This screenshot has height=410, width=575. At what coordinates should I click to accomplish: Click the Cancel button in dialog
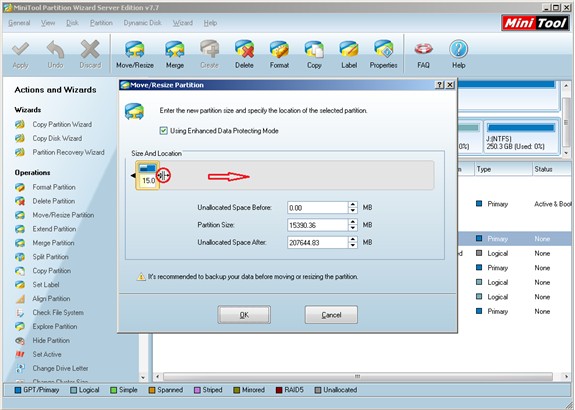(x=331, y=315)
